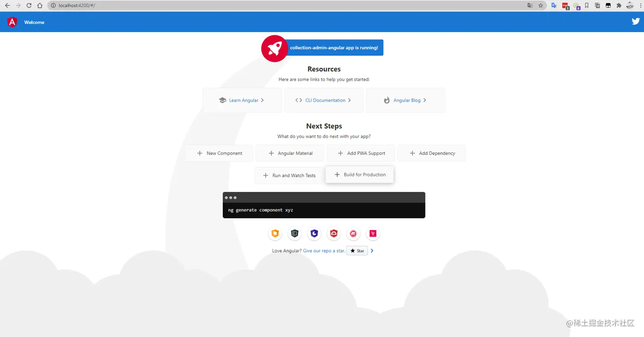Click the Star button for the repo
Viewport: 644px width, 337px height.
357,251
